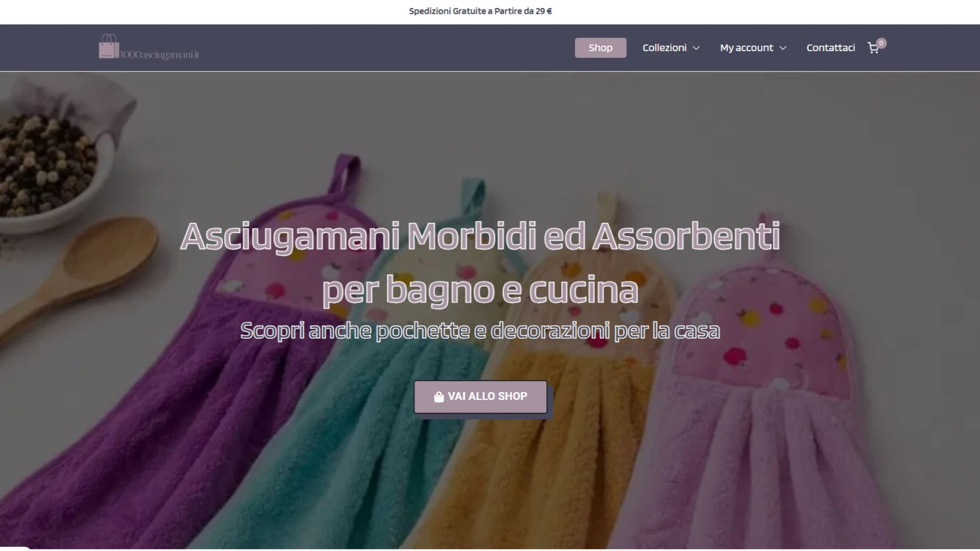The height and width of the screenshot is (551, 980).
Task: Click Contattaci in the navigation bar
Action: click(x=830, y=47)
